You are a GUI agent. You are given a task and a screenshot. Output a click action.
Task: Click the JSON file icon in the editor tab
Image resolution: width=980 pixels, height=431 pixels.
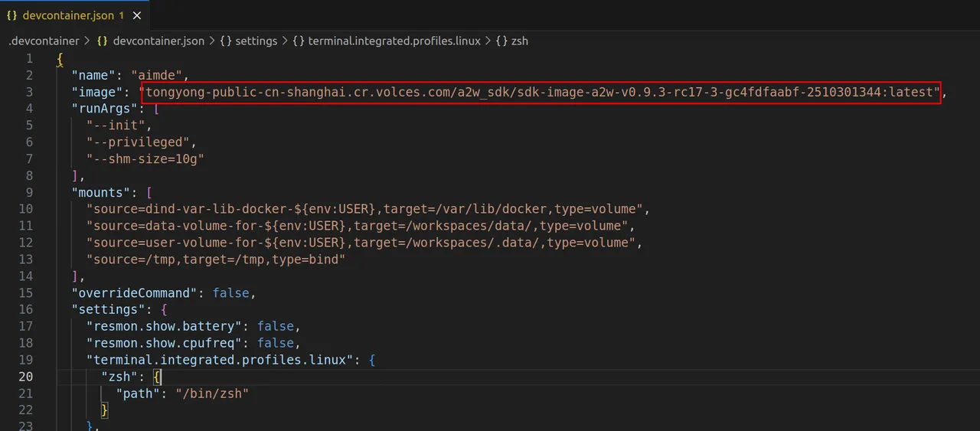point(12,15)
